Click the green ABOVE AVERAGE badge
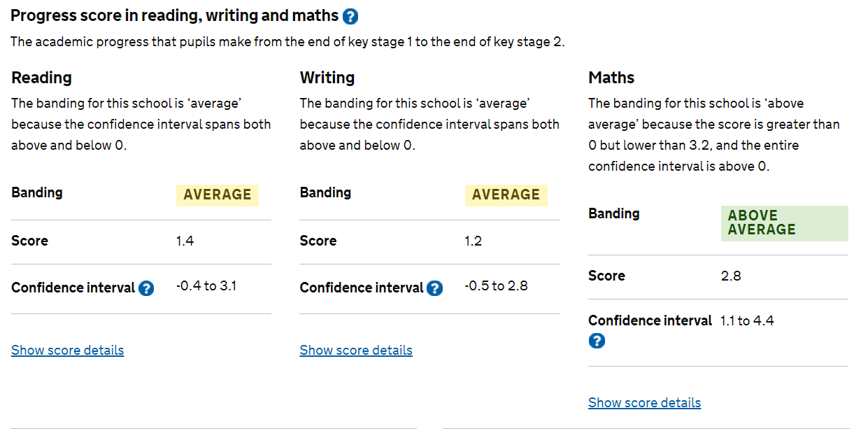The height and width of the screenshot is (438, 868). click(x=785, y=223)
